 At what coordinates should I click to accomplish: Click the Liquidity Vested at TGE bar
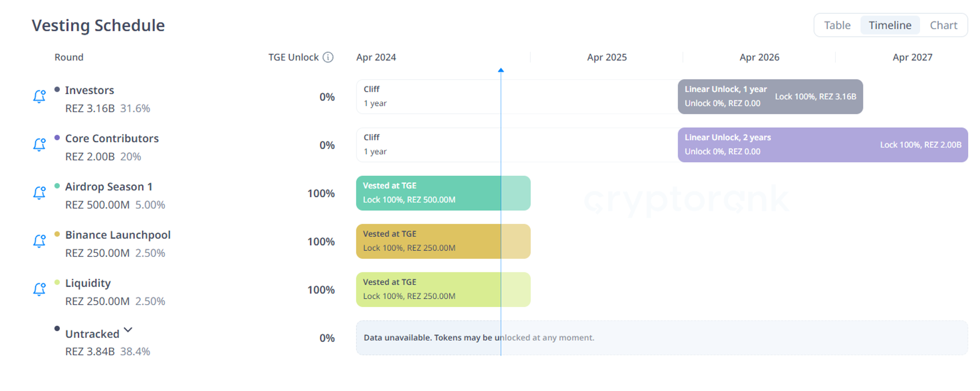(443, 289)
